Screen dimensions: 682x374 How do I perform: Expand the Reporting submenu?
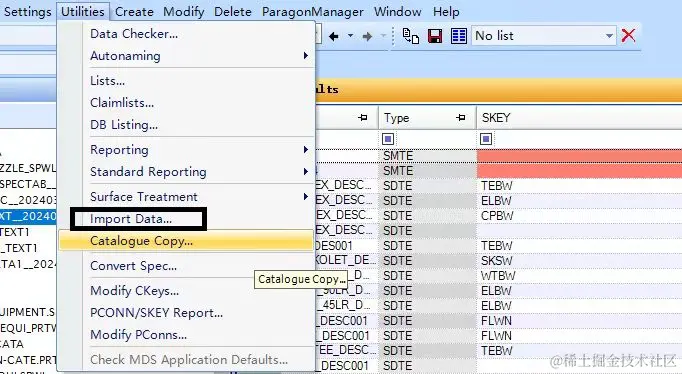pos(186,150)
